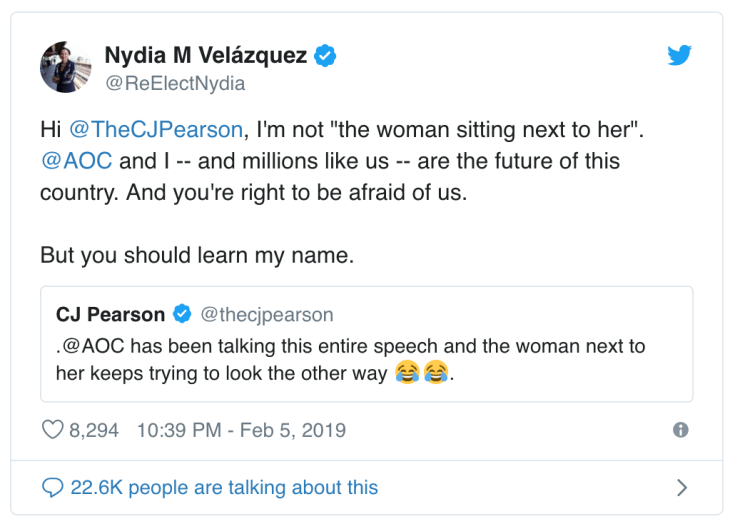Open the tweet info circle icon

[x=681, y=430]
